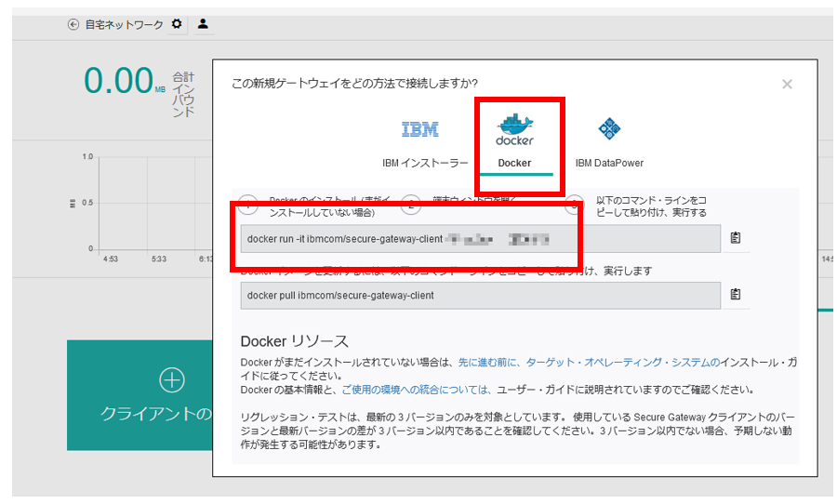Copy the docker pull command to clipboard
Viewport: 837px width, 504px height.
tap(736, 294)
